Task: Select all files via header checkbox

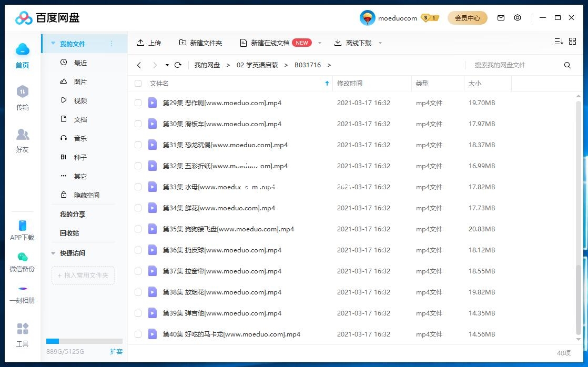Action: tap(138, 83)
